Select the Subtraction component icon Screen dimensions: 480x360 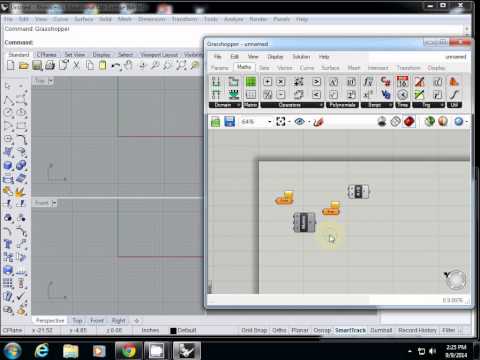pyautogui.click(x=281, y=95)
